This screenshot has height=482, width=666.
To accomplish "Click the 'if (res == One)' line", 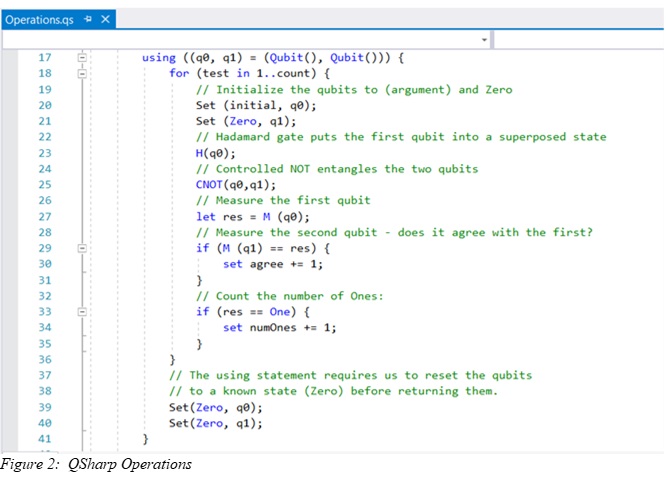I will [x=253, y=312].
